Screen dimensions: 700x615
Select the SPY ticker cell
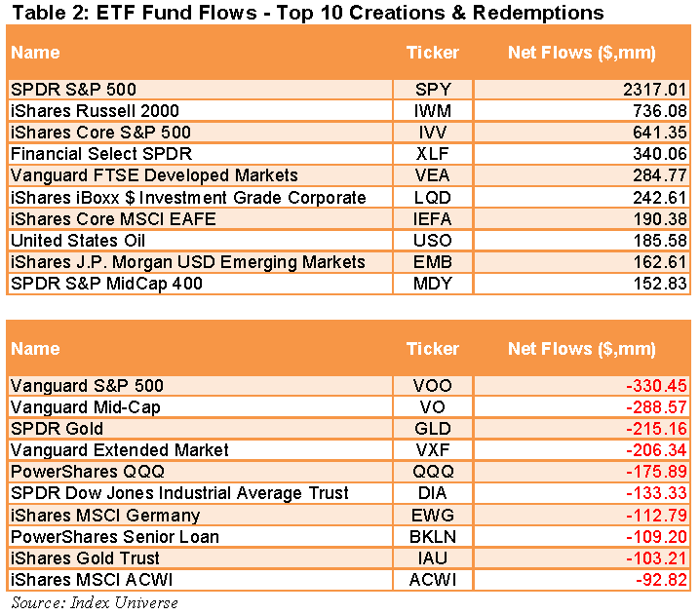tap(432, 90)
